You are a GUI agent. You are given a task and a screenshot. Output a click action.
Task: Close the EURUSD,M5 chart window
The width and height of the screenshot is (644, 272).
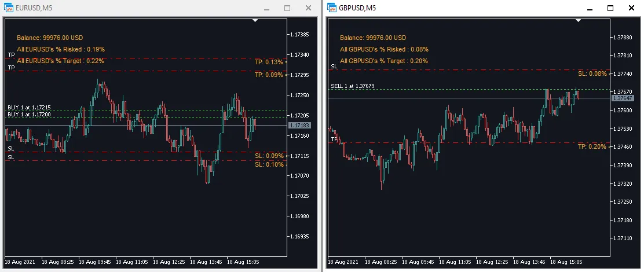tap(308, 8)
